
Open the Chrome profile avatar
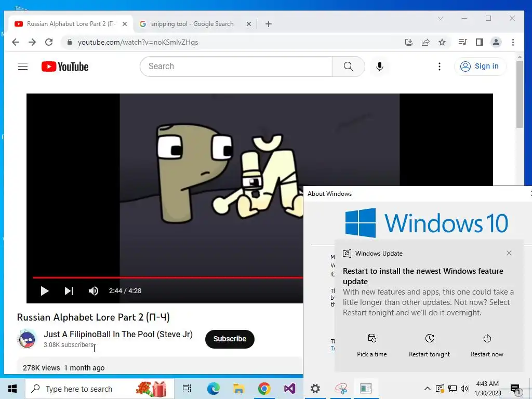click(x=496, y=42)
